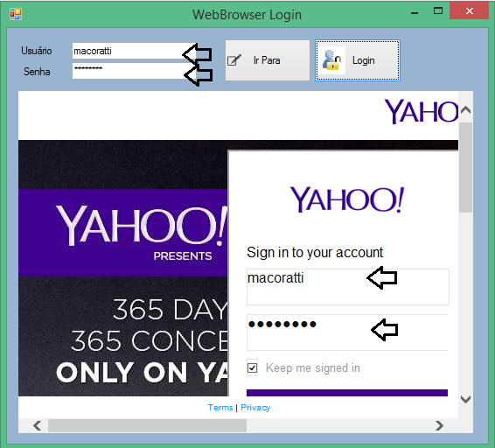Click the vertical scrollbar up arrow
495x448 pixels.
click(465, 110)
